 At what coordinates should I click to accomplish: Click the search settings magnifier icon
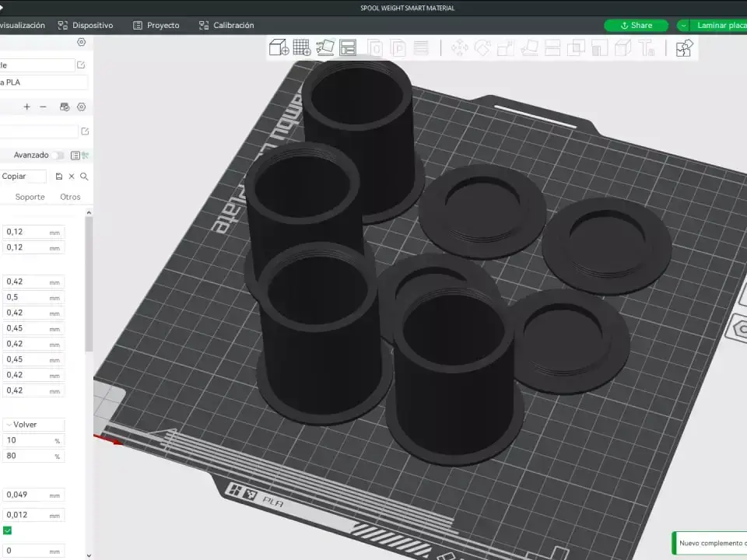coord(84,177)
